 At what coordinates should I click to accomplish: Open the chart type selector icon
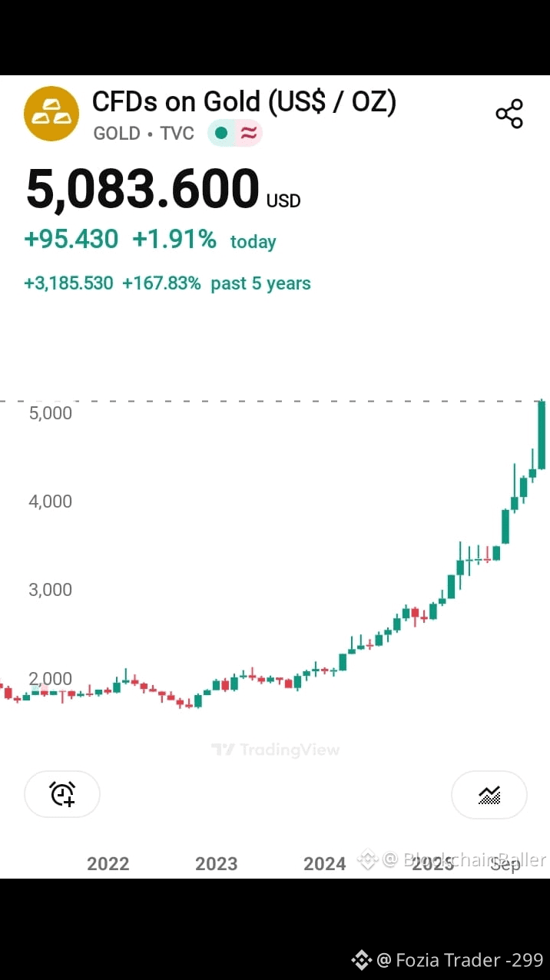(489, 795)
